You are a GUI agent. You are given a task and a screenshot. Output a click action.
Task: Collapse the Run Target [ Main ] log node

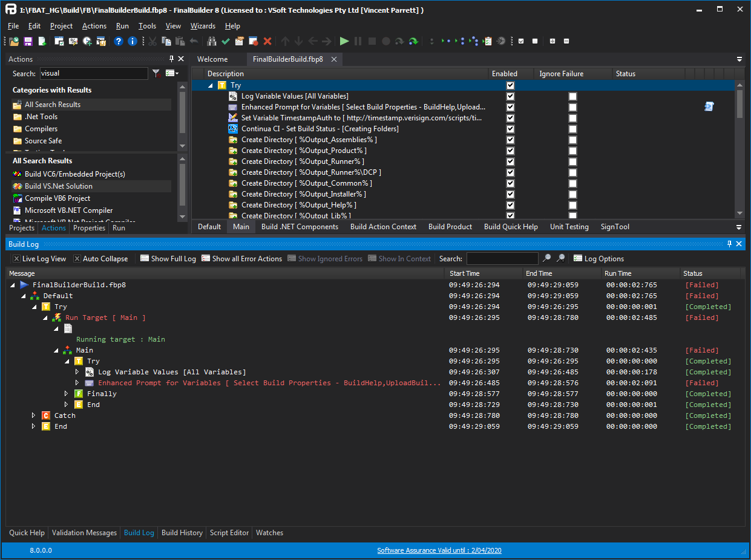45,317
